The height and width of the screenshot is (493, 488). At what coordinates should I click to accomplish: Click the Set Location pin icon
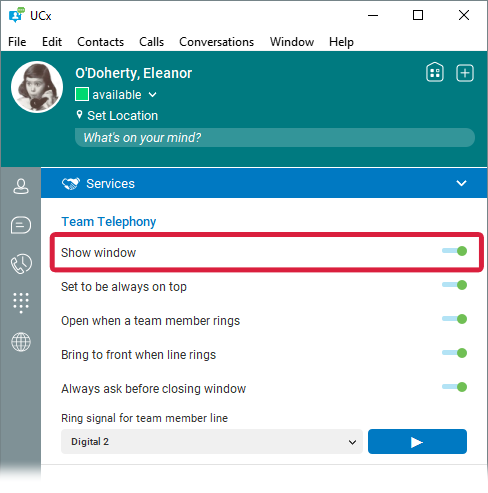[x=79, y=115]
